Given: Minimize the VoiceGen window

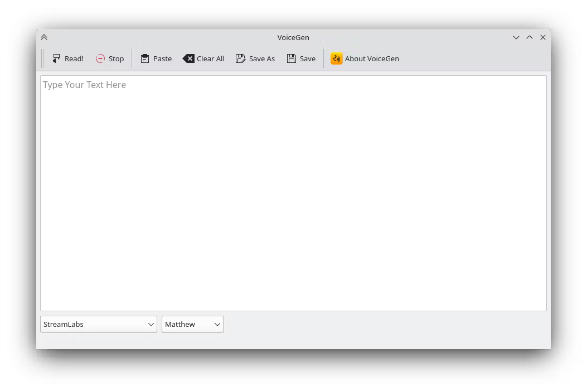Looking at the screenshot, I should [x=516, y=37].
